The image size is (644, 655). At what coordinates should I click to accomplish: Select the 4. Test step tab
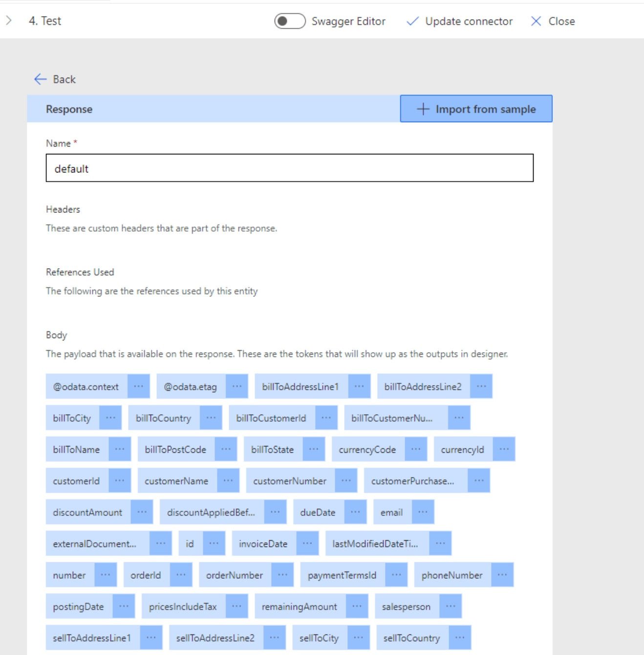pos(45,21)
